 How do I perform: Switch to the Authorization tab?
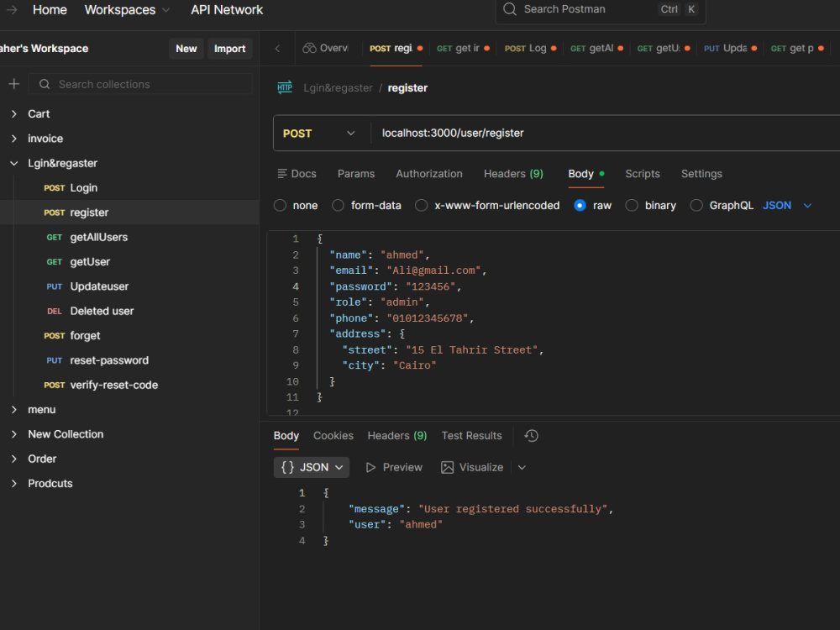[429, 174]
